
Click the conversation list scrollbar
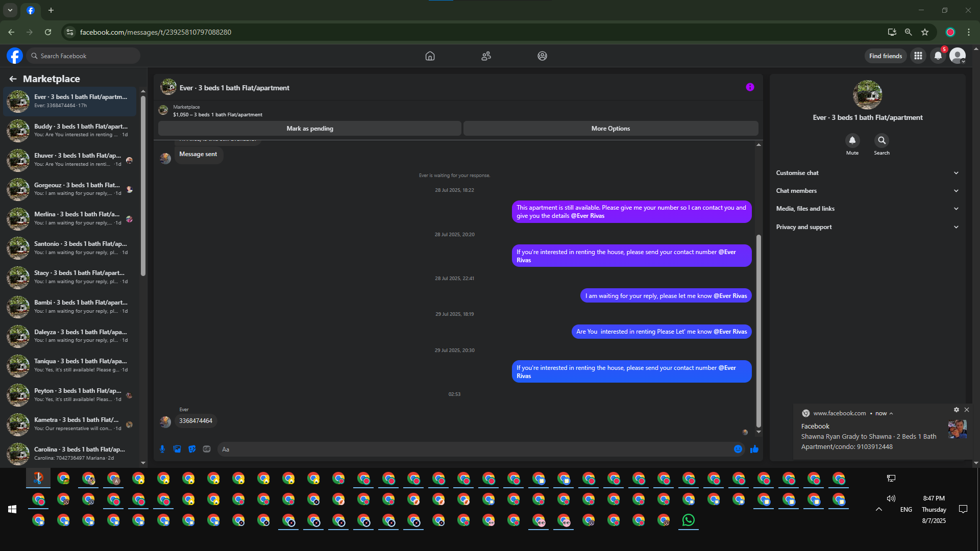(143, 186)
